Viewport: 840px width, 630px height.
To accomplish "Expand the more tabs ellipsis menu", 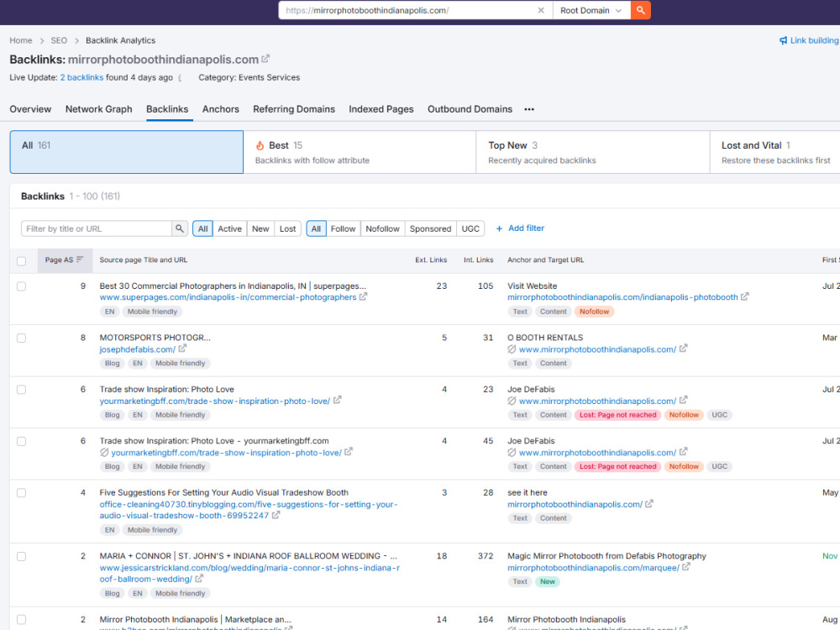I will pos(529,109).
